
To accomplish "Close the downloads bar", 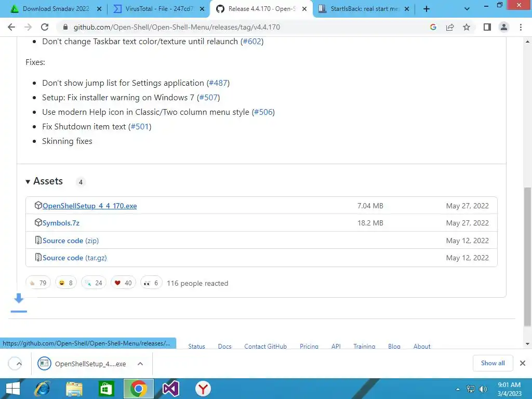I will (523, 363).
